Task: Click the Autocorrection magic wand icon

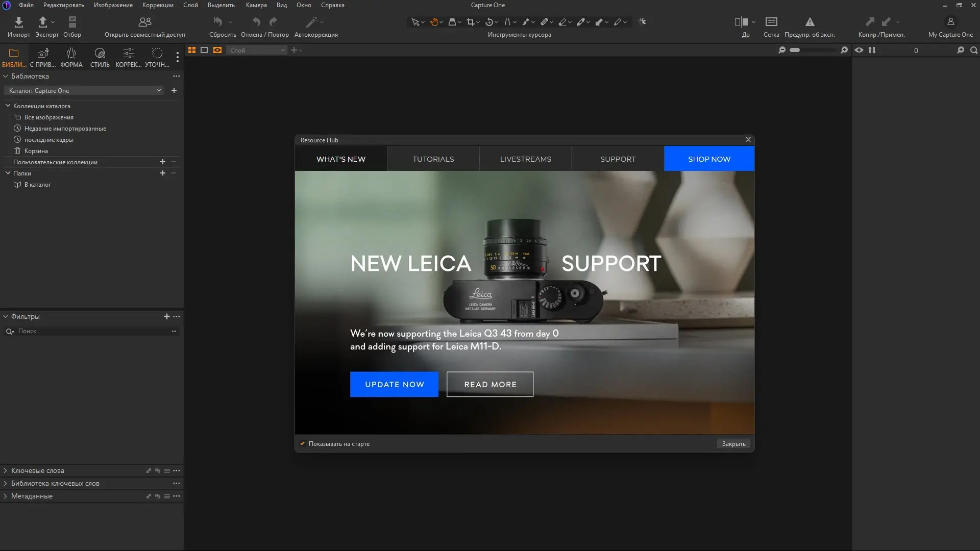Action: pos(311,22)
